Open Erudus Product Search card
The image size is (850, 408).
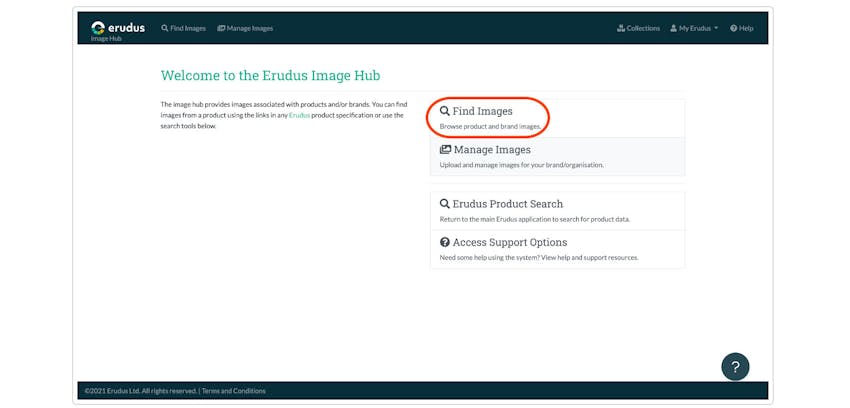[557, 211]
